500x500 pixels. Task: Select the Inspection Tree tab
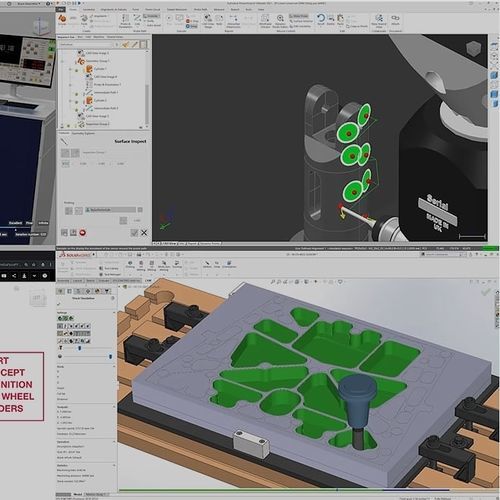point(66,37)
